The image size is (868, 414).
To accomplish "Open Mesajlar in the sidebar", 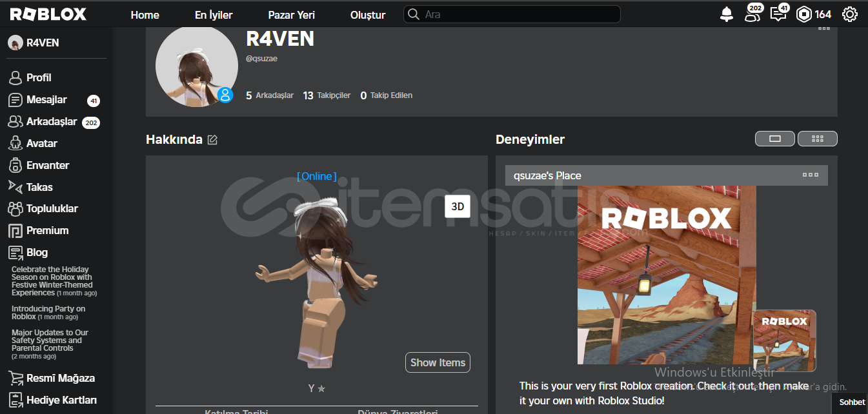I will tap(46, 100).
